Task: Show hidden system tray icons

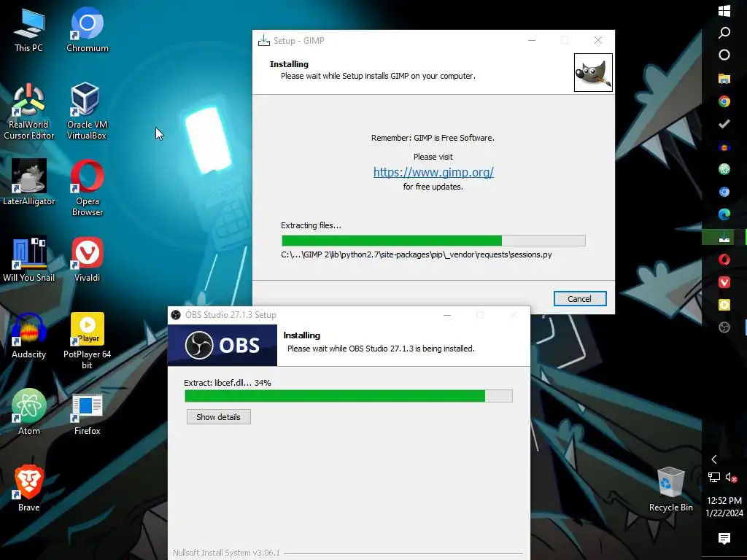Action: [713, 459]
